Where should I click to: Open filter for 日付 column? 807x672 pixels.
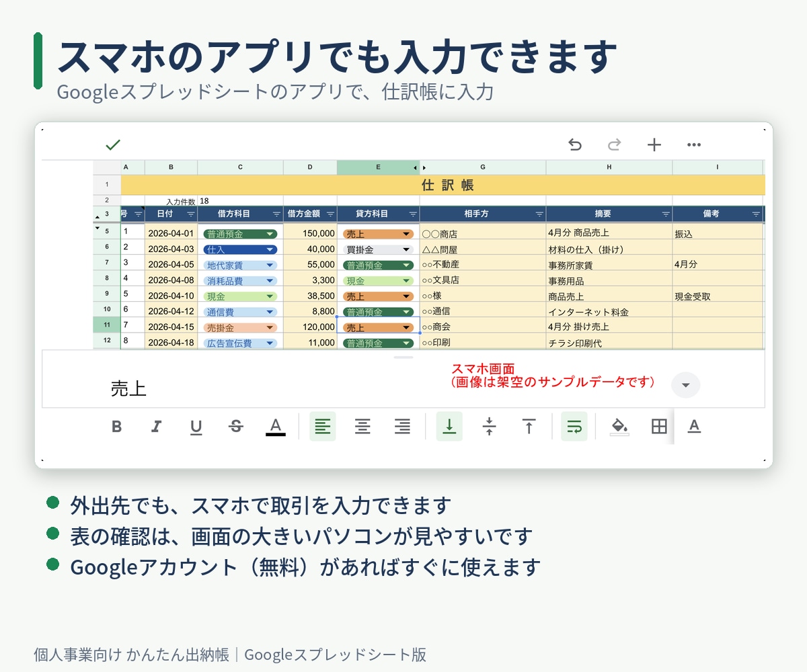tap(190, 214)
